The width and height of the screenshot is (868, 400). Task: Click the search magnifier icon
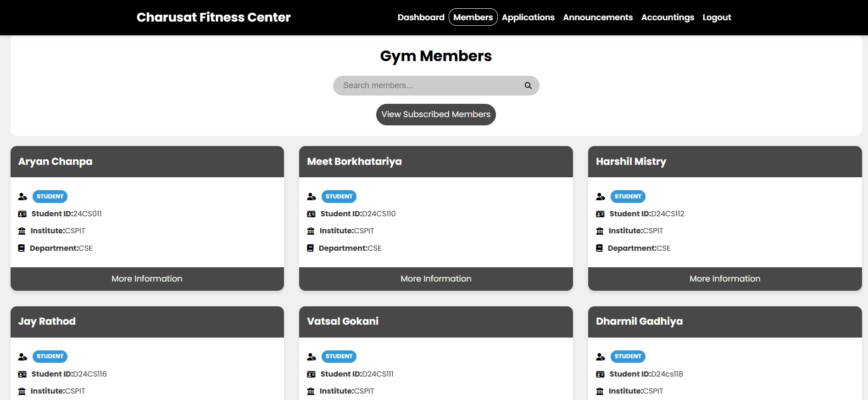528,86
